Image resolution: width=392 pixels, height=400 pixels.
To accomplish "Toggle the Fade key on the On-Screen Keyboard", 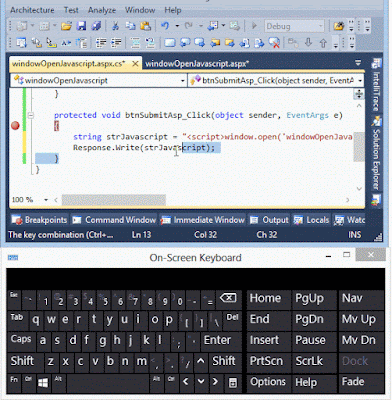I will pos(353,382).
